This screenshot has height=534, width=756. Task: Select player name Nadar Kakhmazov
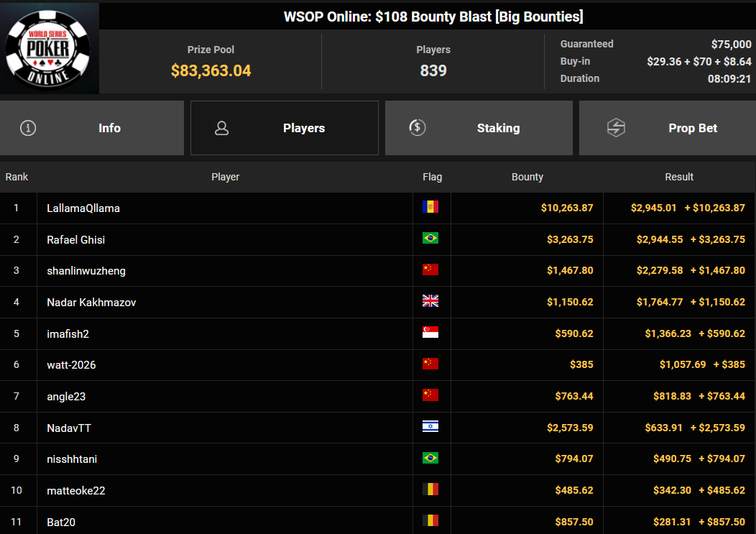91,303
